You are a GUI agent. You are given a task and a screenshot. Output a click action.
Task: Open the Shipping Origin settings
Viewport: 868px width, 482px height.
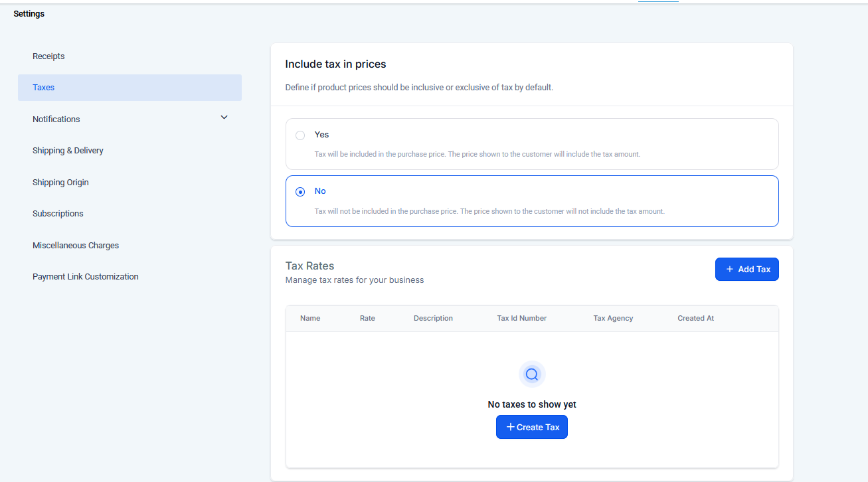tap(60, 183)
